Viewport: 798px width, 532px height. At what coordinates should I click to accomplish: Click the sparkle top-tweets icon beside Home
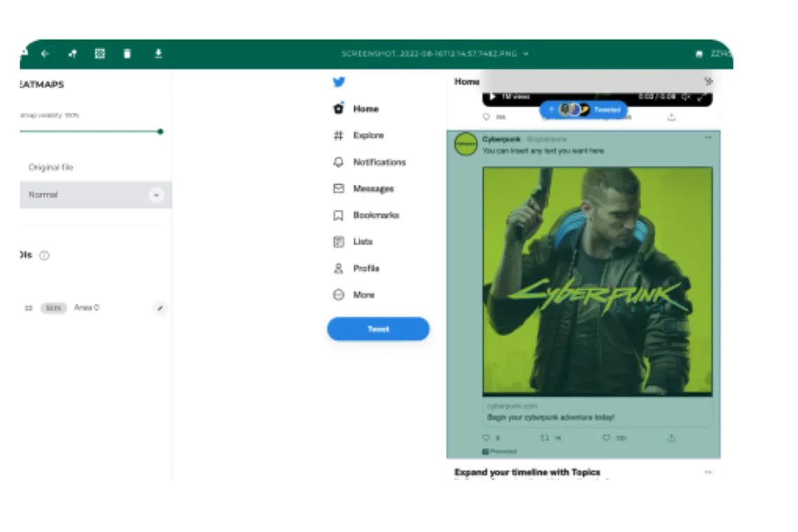click(x=708, y=81)
